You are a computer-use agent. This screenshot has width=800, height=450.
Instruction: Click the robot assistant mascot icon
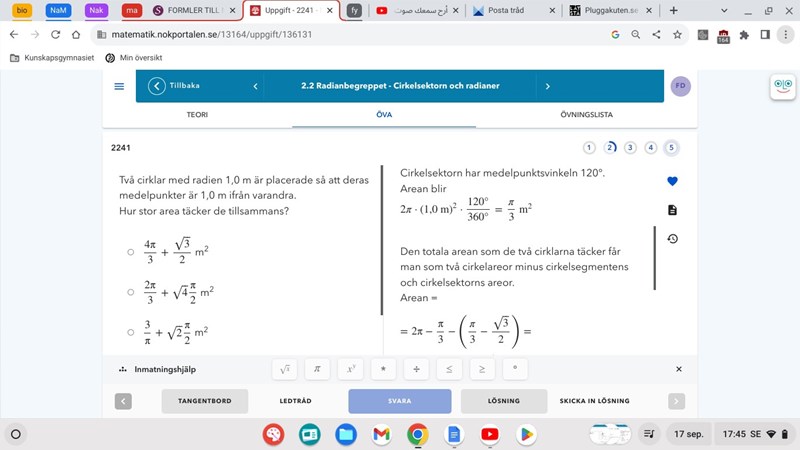point(782,87)
